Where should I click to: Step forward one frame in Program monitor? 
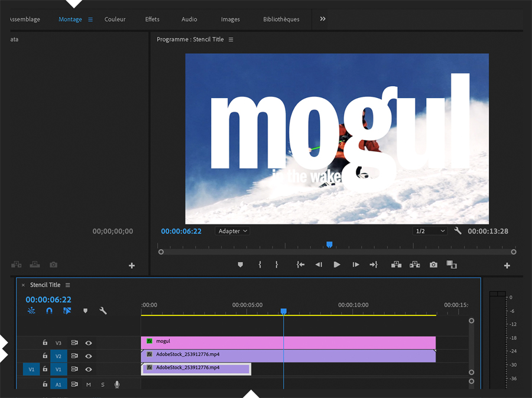pos(355,265)
